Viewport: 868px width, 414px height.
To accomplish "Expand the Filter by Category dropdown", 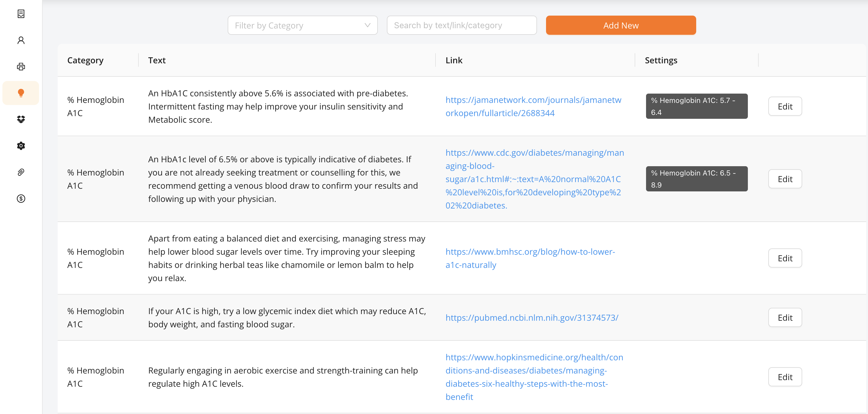I will 302,25.
